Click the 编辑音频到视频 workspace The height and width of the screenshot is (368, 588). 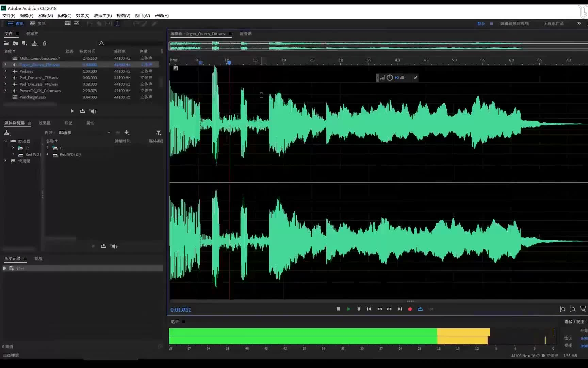click(x=514, y=24)
